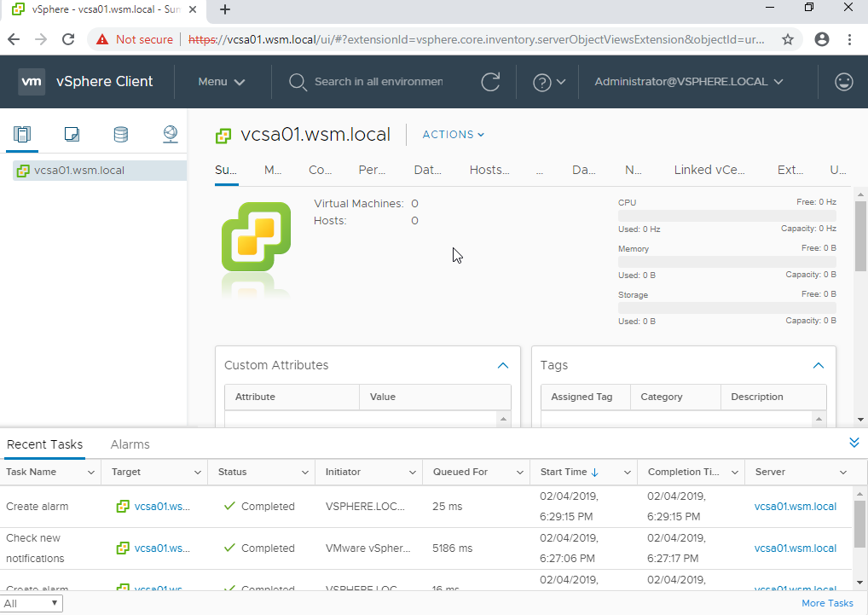Select vcsa01.wsm.local in the inventory tree
The image size is (868, 615).
pos(100,171)
